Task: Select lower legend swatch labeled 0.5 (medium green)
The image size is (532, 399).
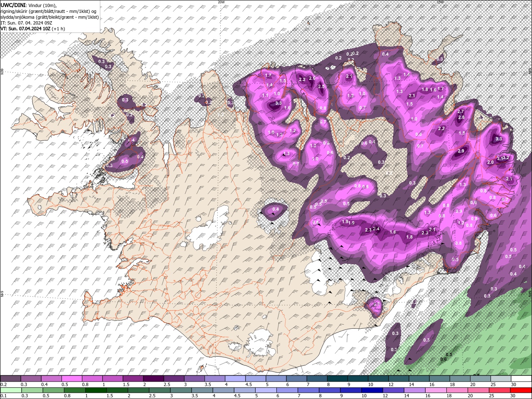Action: (54, 390)
